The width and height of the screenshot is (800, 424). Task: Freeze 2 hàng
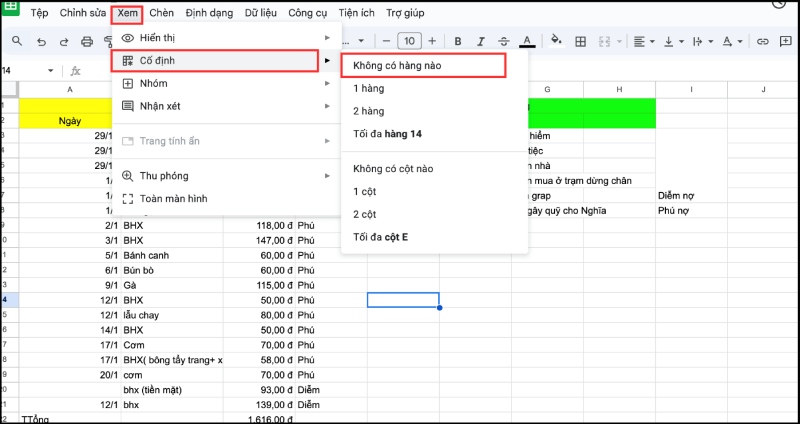point(434,111)
